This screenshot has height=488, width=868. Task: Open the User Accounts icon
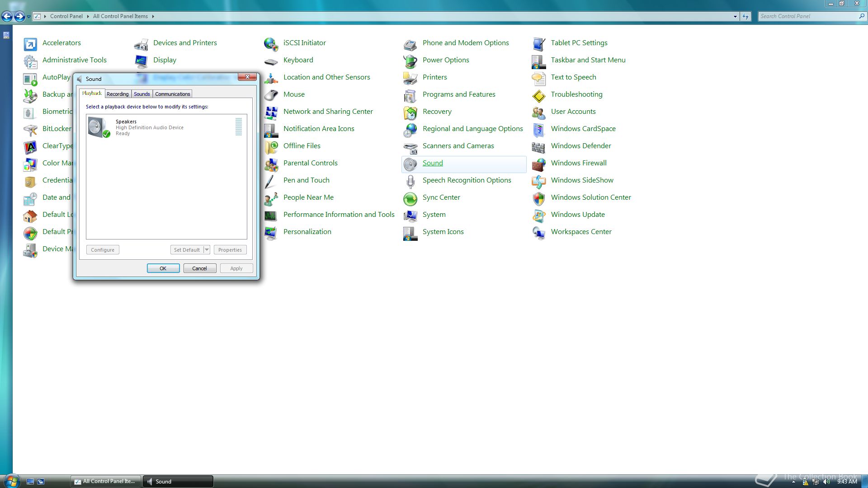(539, 113)
